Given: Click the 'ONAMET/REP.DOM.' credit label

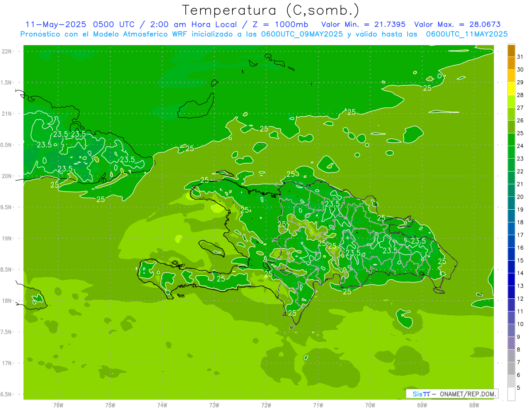Looking at the screenshot, I should [467, 394].
